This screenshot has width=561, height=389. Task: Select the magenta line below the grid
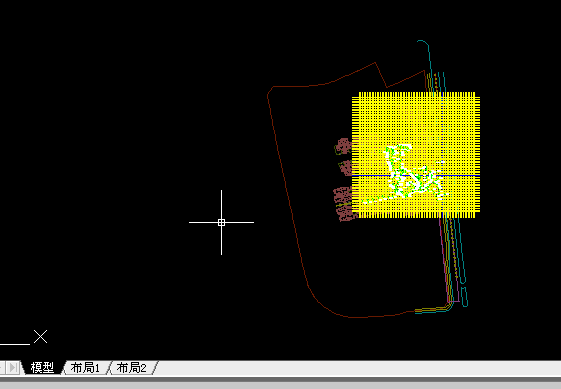[x=444, y=258]
